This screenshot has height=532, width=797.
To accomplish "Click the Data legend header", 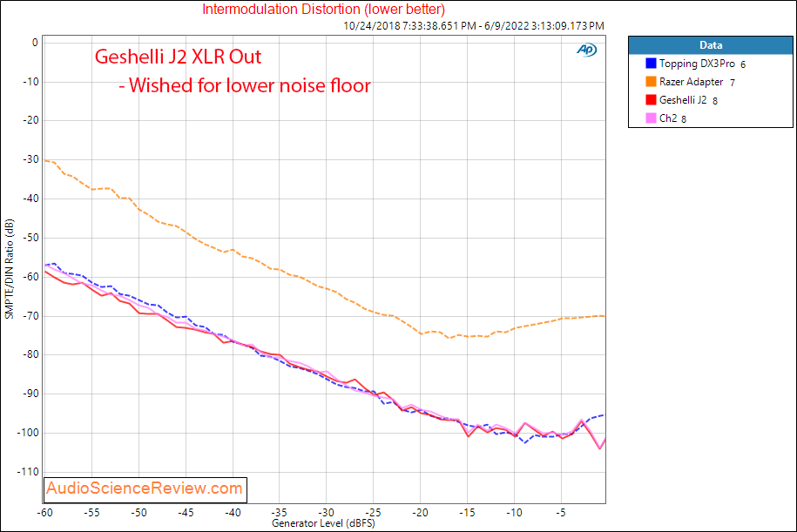I will click(711, 45).
